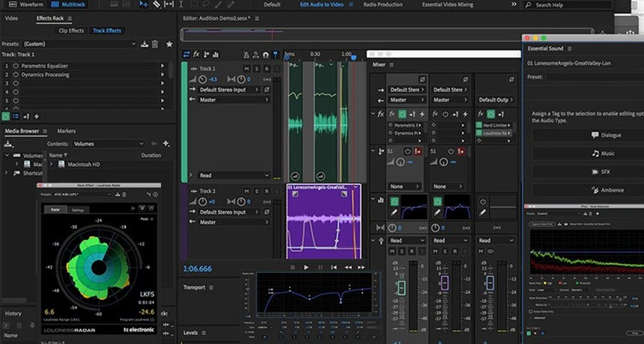Open Track 2 Master output selector

tap(234, 222)
